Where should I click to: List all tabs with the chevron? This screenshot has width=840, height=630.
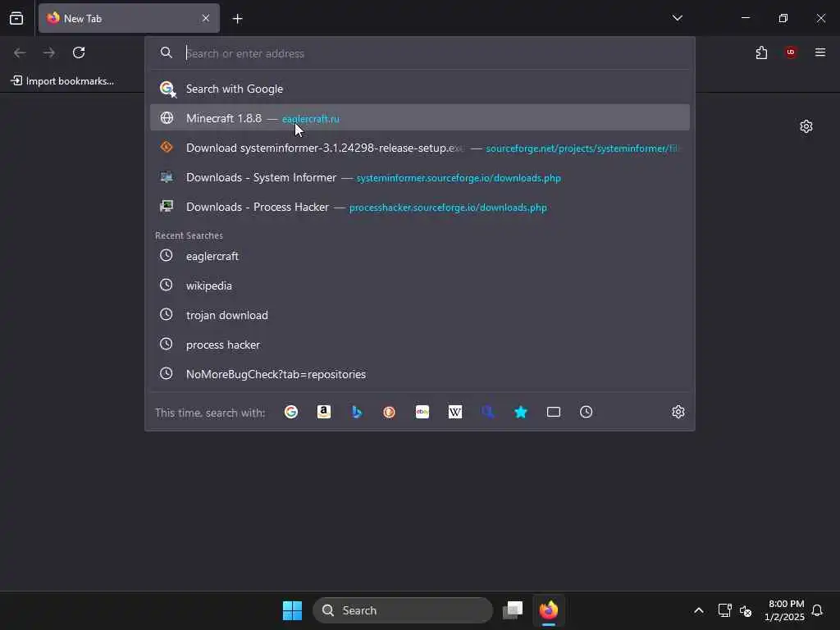(x=677, y=18)
